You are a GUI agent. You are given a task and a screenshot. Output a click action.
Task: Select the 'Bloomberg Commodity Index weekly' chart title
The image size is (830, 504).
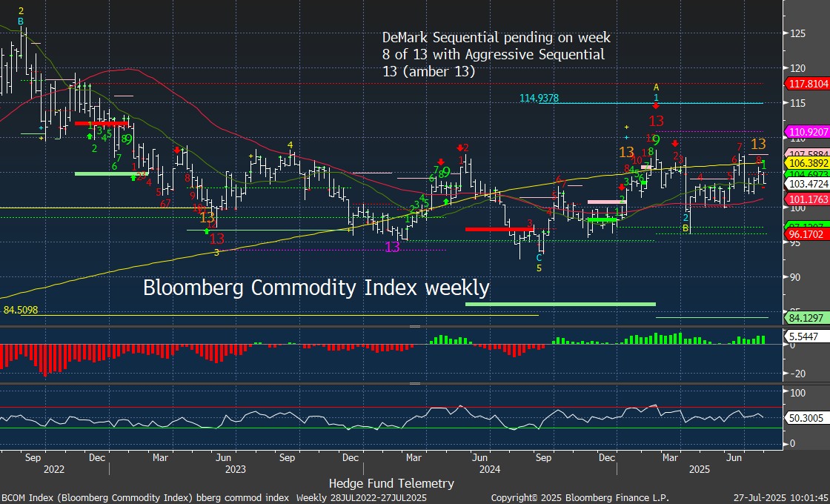pyautogui.click(x=316, y=288)
